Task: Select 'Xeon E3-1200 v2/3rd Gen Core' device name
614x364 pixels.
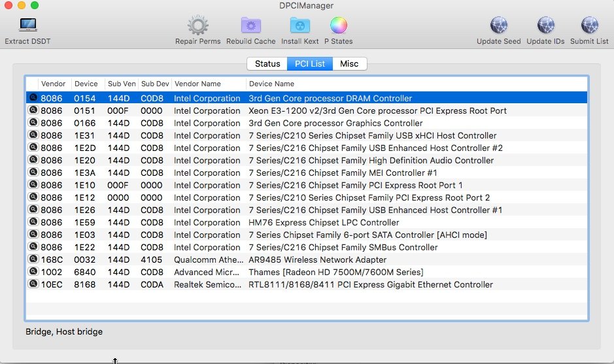Action: click(377, 110)
